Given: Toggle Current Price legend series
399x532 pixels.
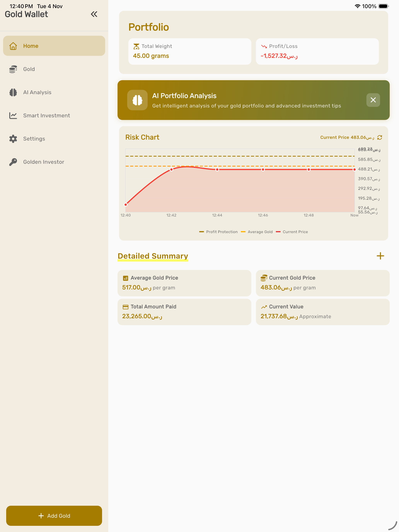Looking at the screenshot, I should pyautogui.click(x=292, y=232).
